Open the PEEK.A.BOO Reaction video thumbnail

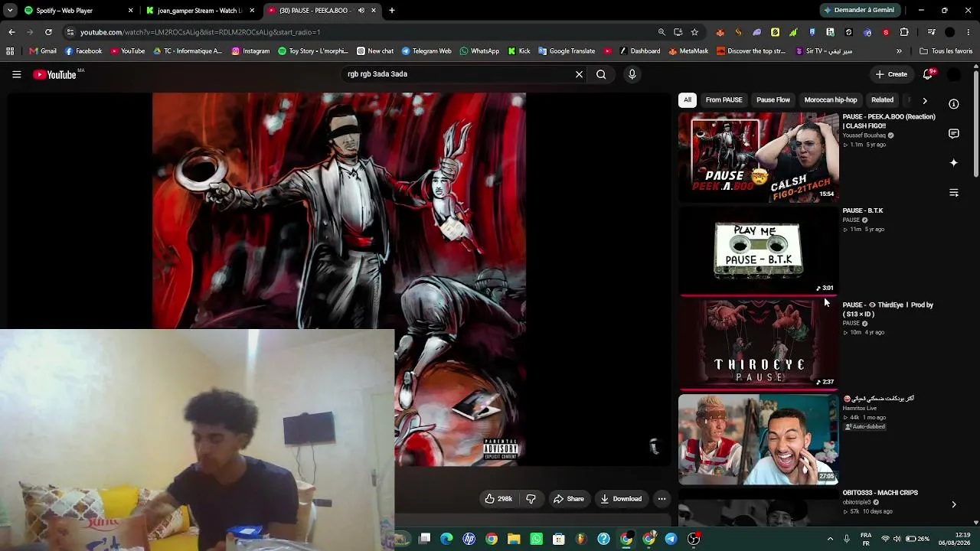click(x=759, y=158)
